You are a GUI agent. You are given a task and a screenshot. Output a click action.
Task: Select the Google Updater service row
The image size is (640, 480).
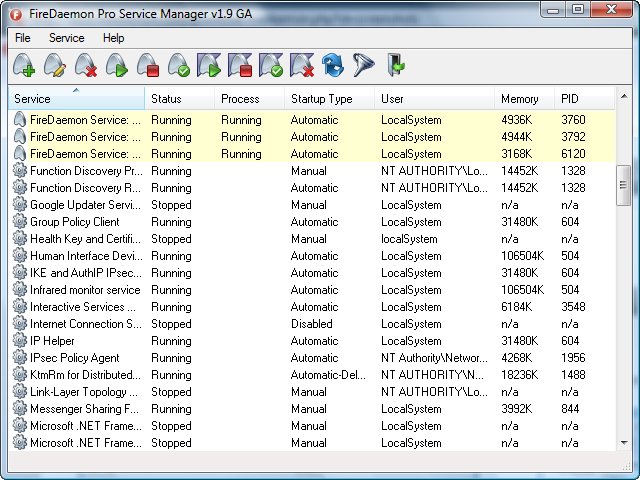tap(85, 205)
